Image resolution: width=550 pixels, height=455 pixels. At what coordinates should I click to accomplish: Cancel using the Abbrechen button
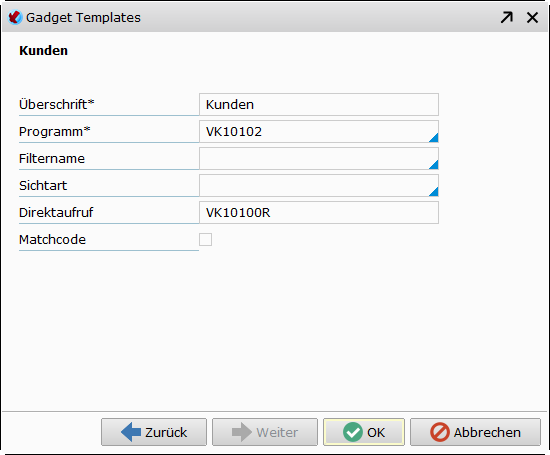click(x=475, y=432)
